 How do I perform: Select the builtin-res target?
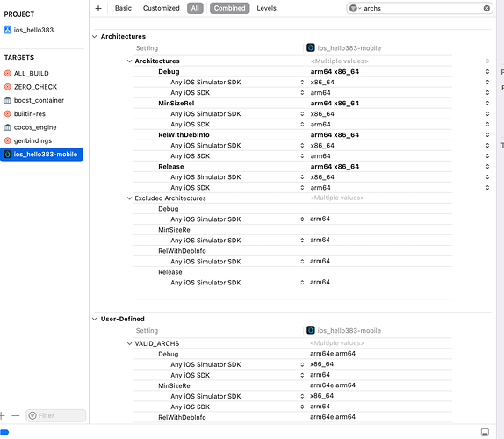(x=30, y=114)
